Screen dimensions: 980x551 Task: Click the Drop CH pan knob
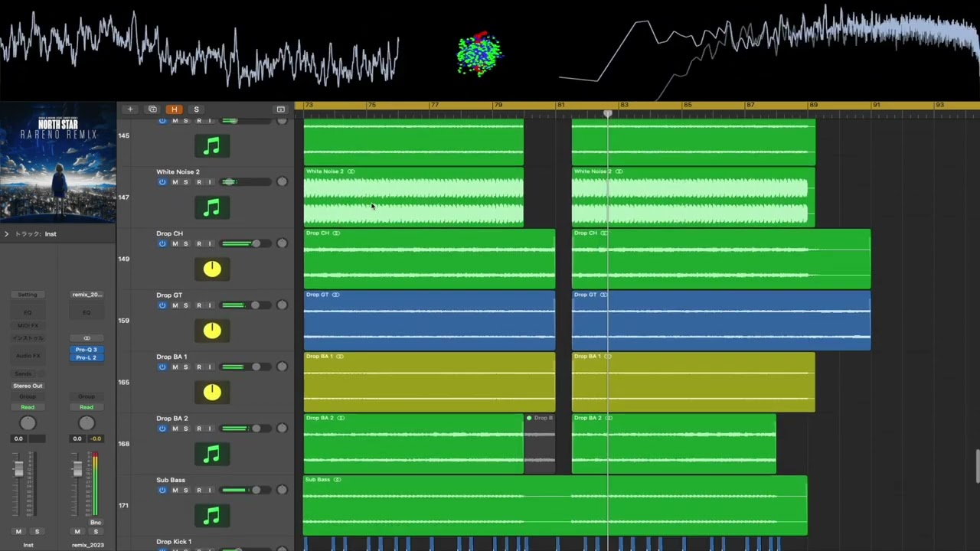point(282,243)
